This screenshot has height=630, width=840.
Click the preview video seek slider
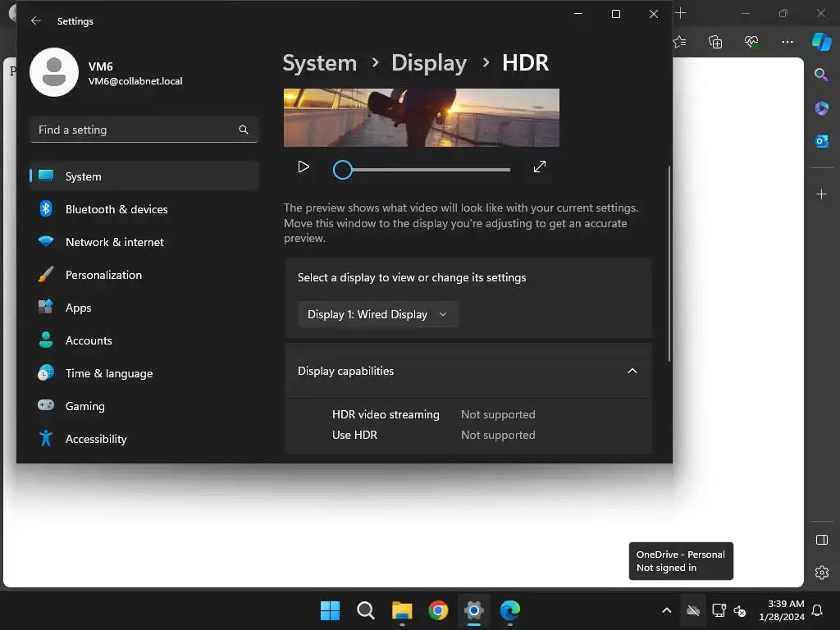422,170
